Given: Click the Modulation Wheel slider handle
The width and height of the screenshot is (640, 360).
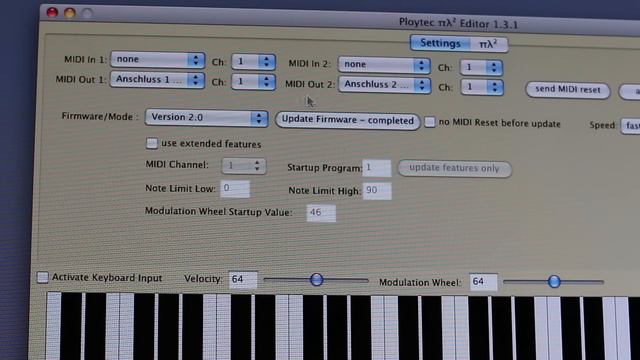Looking at the screenshot, I should (554, 281).
